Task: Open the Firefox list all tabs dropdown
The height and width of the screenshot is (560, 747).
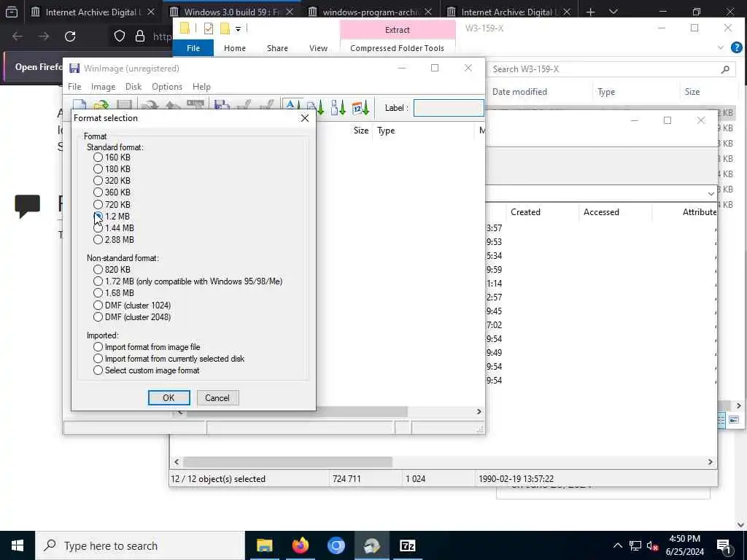Action: pyautogui.click(x=614, y=12)
